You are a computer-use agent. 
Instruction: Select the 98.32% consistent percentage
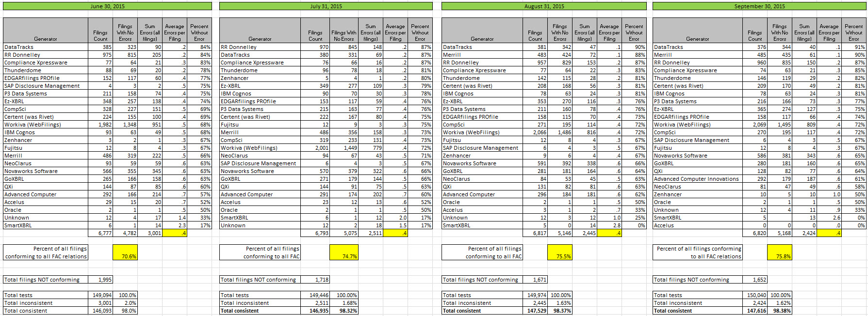344,311
